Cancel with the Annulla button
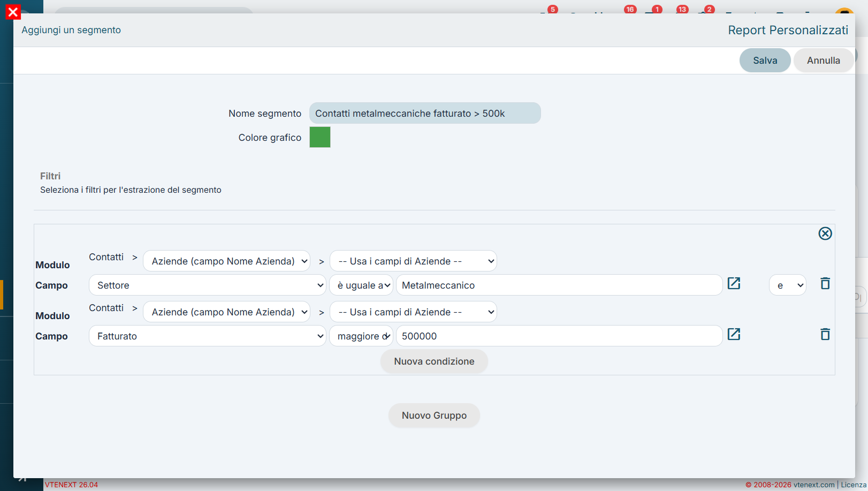The image size is (868, 491). point(823,61)
